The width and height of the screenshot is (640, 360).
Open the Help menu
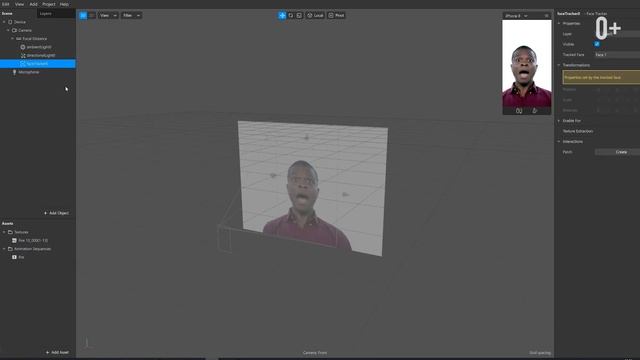pos(64,4)
